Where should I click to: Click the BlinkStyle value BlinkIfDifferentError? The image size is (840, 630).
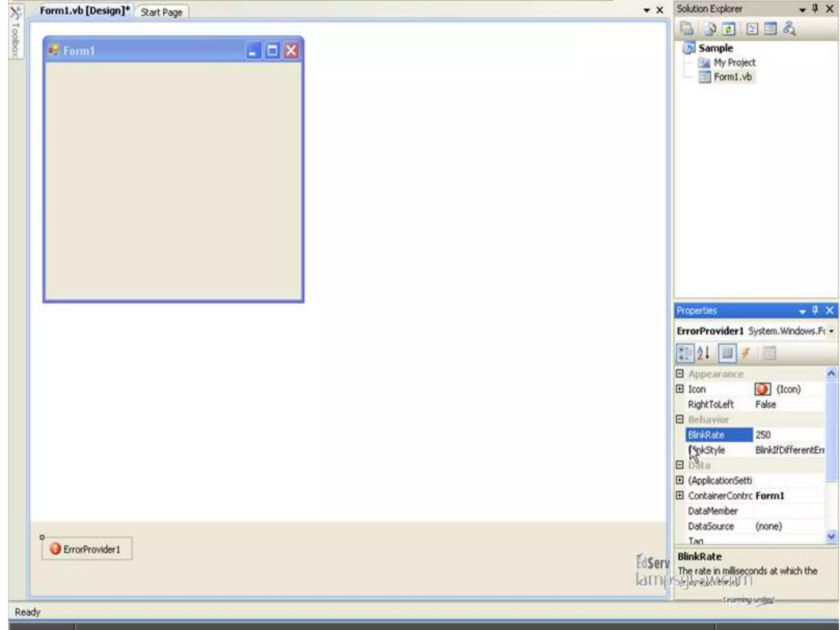pyautogui.click(x=789, y=450)
